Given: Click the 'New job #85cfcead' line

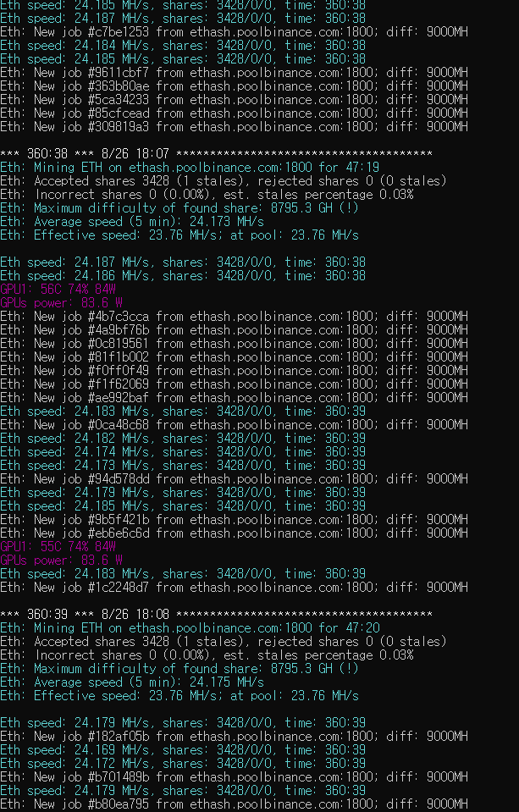Looking at the screenshot, I should (235, 113).
